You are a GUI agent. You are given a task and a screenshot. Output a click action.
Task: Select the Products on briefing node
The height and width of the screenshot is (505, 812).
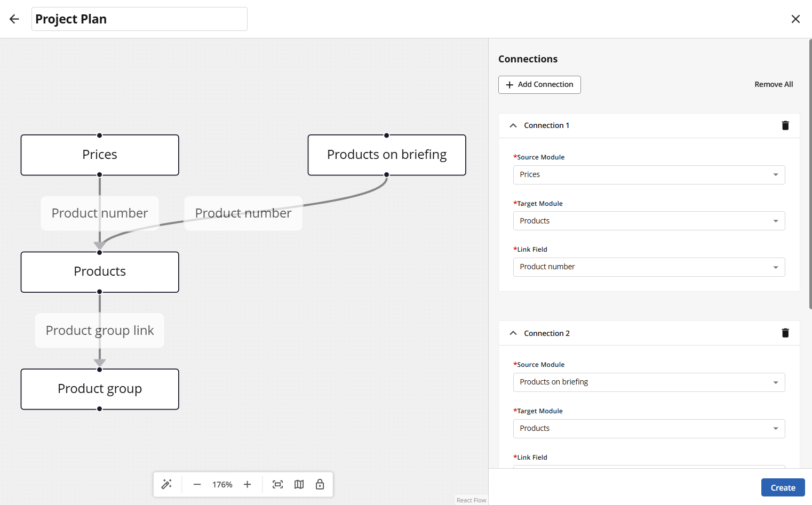point(387,155)
